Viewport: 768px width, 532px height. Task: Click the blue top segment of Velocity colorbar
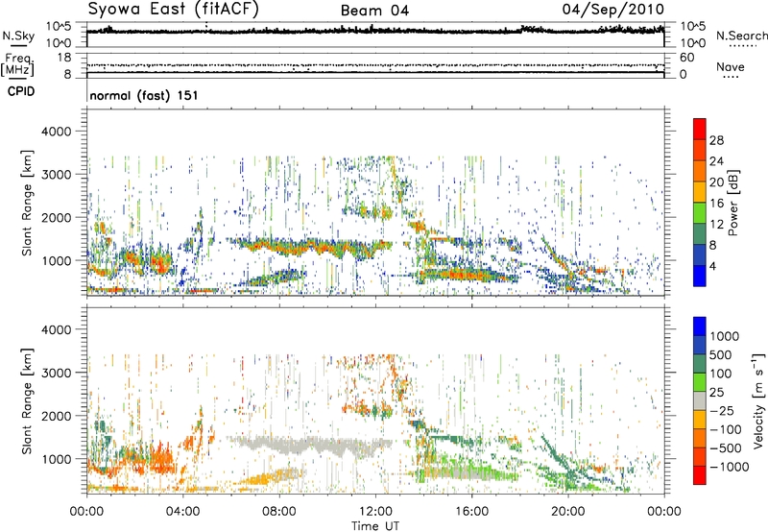[700, 326]
